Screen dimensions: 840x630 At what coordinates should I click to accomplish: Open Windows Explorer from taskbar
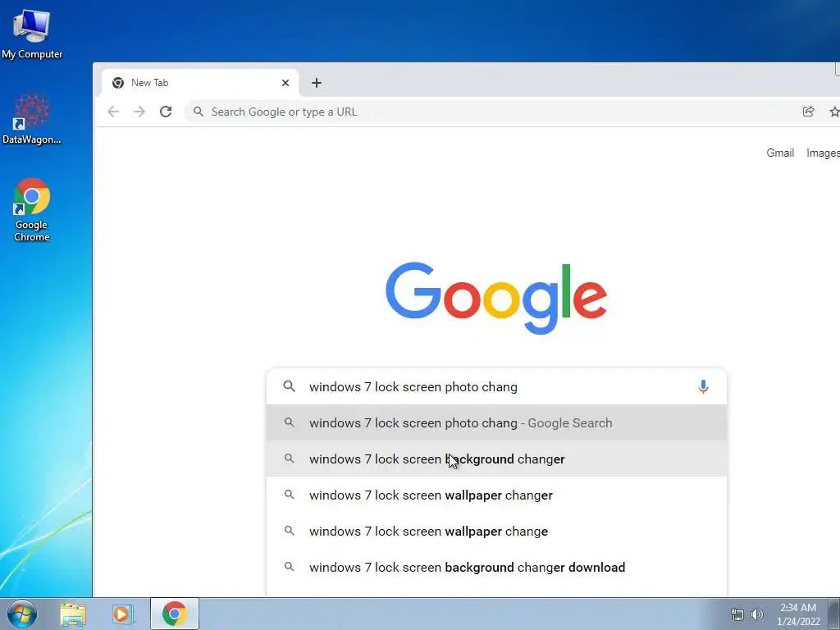[x=73, y=614]
